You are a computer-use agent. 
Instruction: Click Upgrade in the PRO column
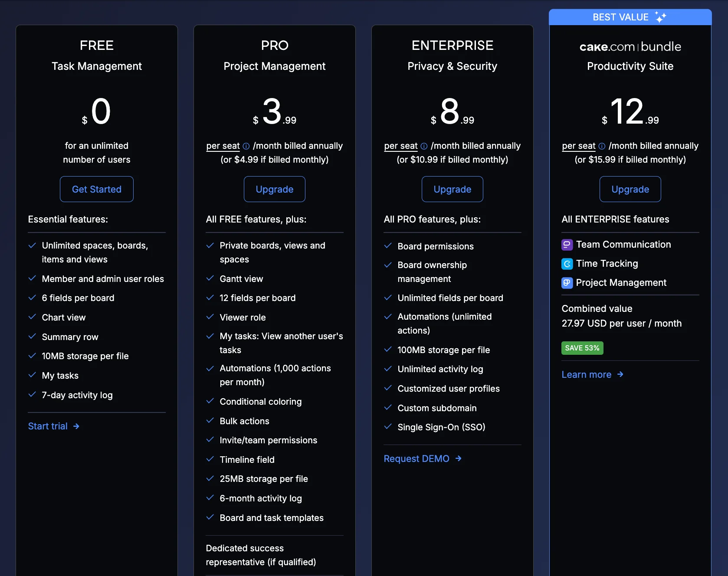click(x=274, y=189)
